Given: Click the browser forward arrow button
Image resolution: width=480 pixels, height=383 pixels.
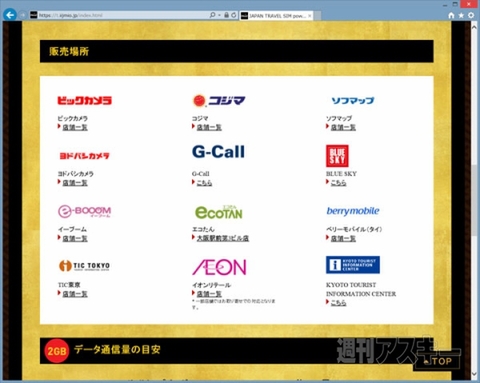Looking at the screenshot, I should pos(23,15).
